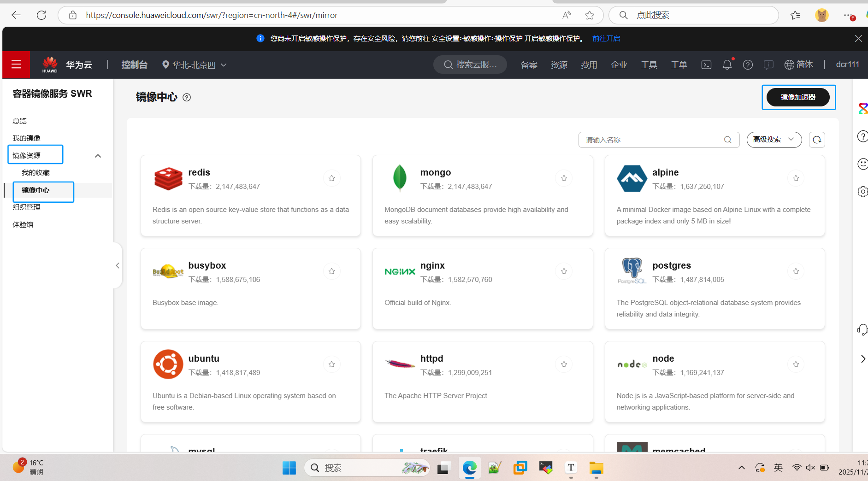868x481 pixels.
Task: Favorite the ubuntu image
Action: click(331, 364)
